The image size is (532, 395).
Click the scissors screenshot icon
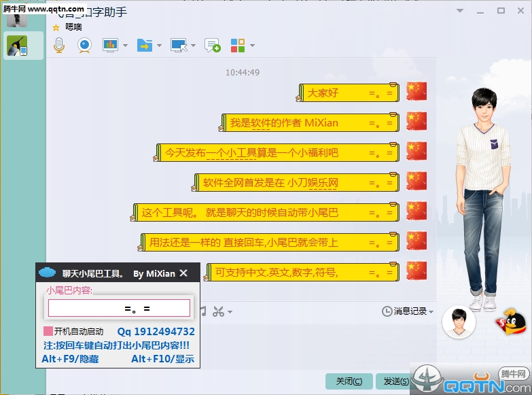218,311
